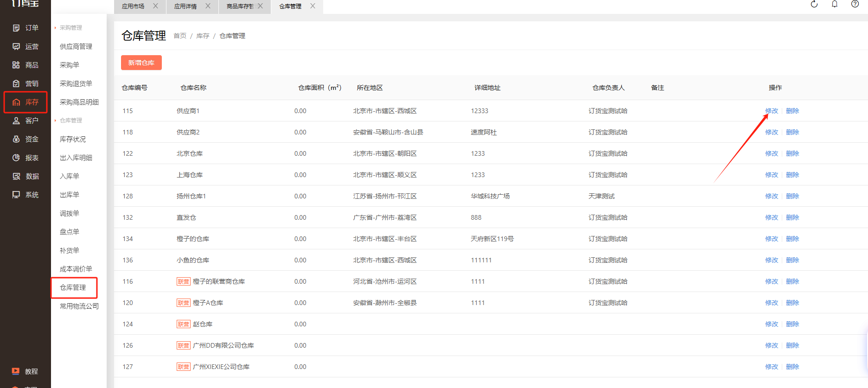Open 采购单 submenu item

pos(70,65)
